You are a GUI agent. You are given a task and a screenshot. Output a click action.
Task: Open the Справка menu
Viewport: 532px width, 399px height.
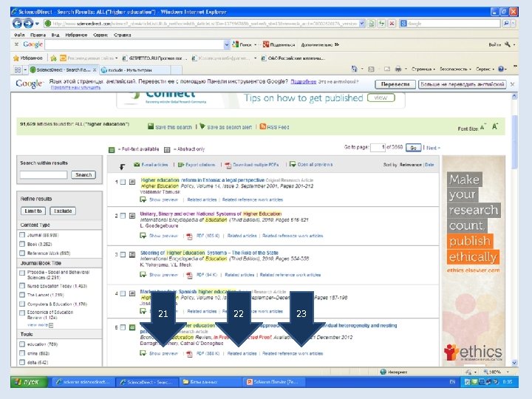(x=123, y=35)
